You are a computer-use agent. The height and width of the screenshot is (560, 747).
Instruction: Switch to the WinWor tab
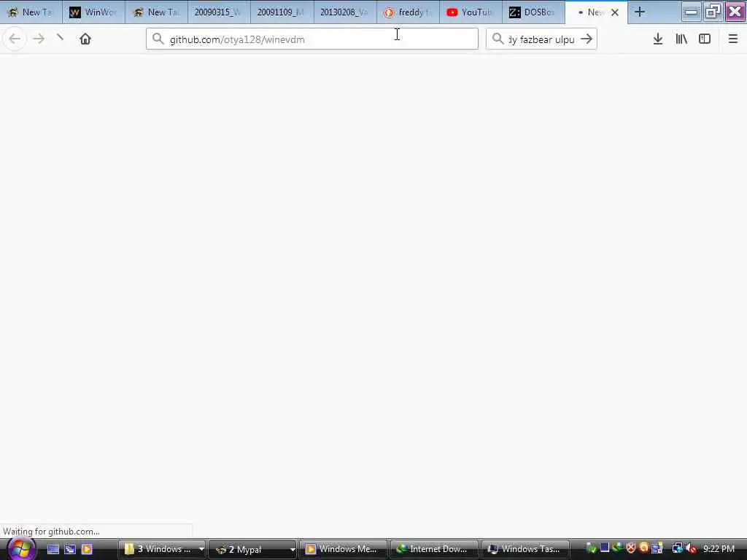[x=93, y=12]
